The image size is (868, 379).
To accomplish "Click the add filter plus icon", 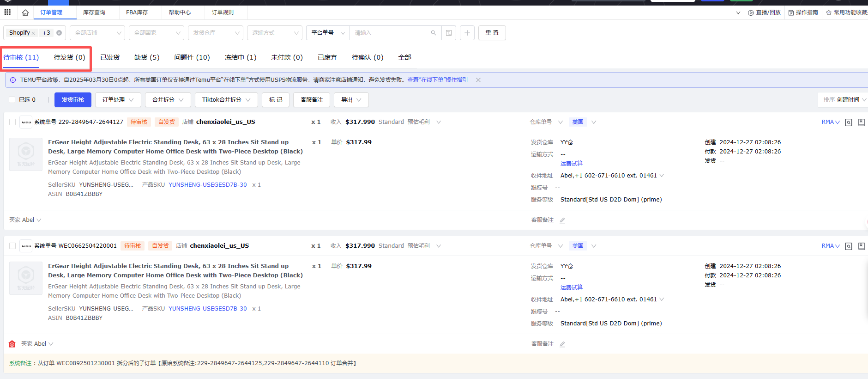I will click(x=467, y=33).
